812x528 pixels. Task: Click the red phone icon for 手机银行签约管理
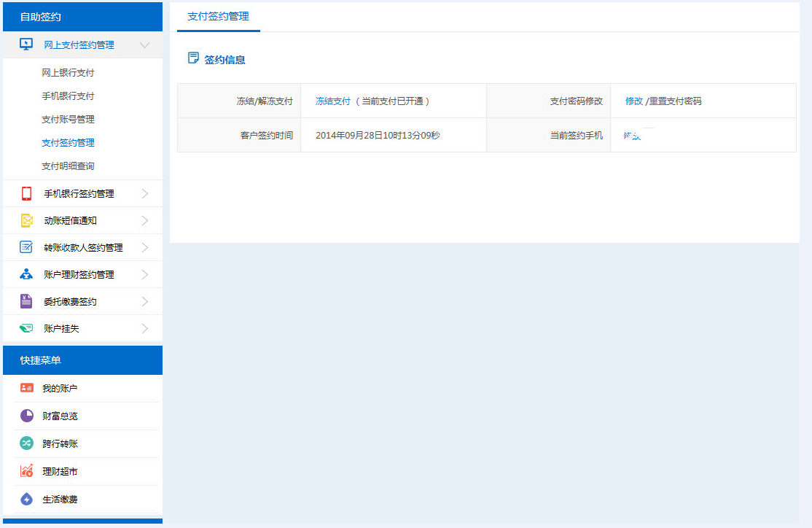coord(26,193)
